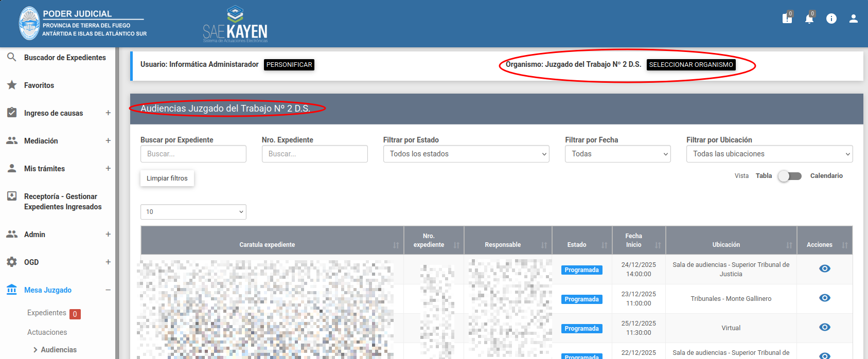Open the Filtrar por Estado dropdown
Image resolution: width=868 pixels, height=359 pixels.
[x=466, y=154]
